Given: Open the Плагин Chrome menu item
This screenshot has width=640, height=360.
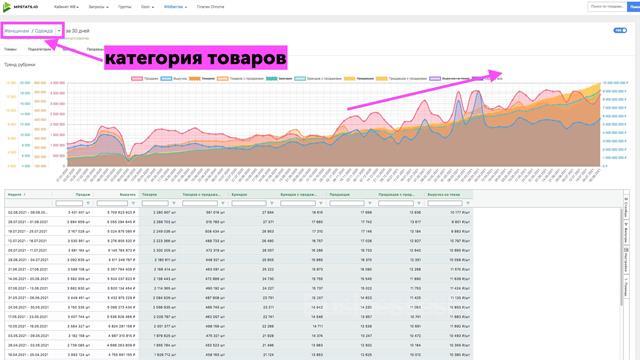Looking at the screenshot, I should tap(210, 7).
